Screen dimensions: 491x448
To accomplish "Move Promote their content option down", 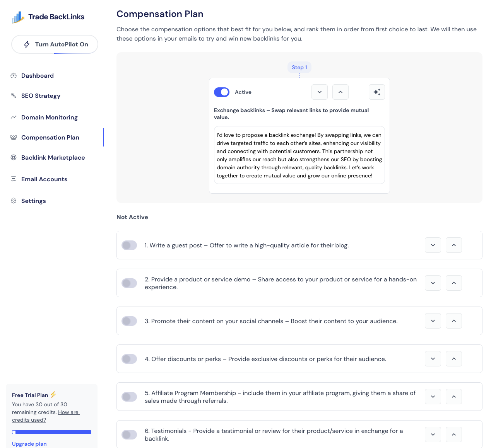I will [433, 321].
